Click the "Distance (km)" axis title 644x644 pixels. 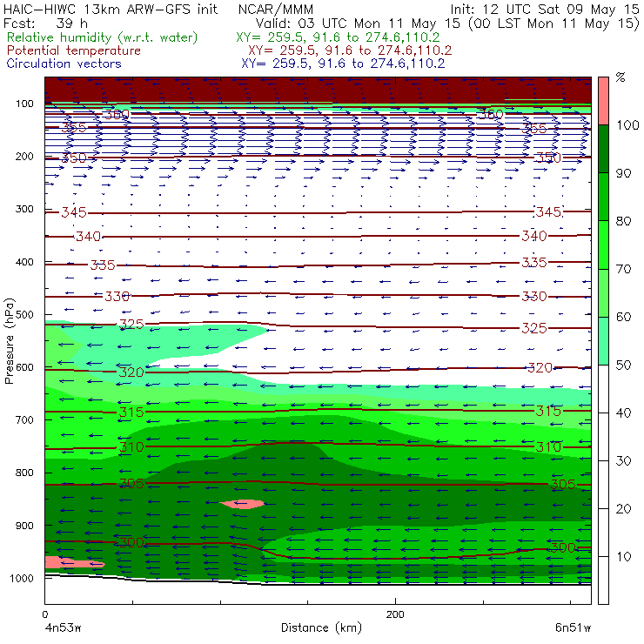(321, 628)
